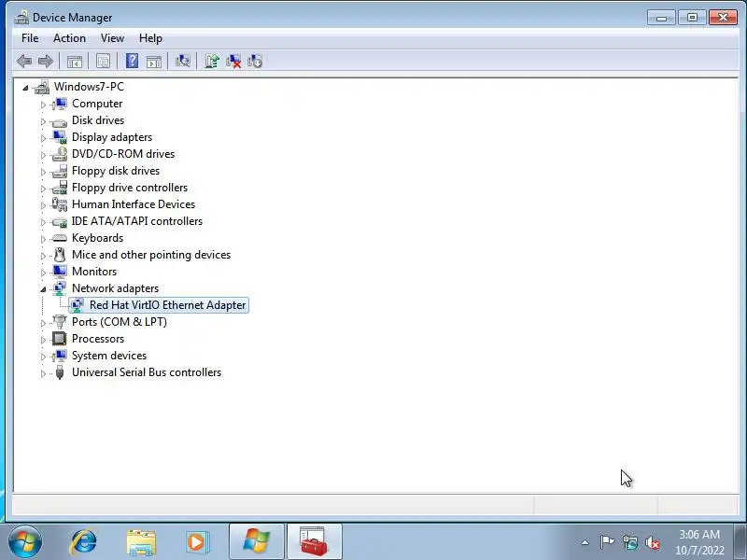This screenshot has width=747, height=560.
Task: Click the blue Help question mark icon
Action: pos(132,61)
